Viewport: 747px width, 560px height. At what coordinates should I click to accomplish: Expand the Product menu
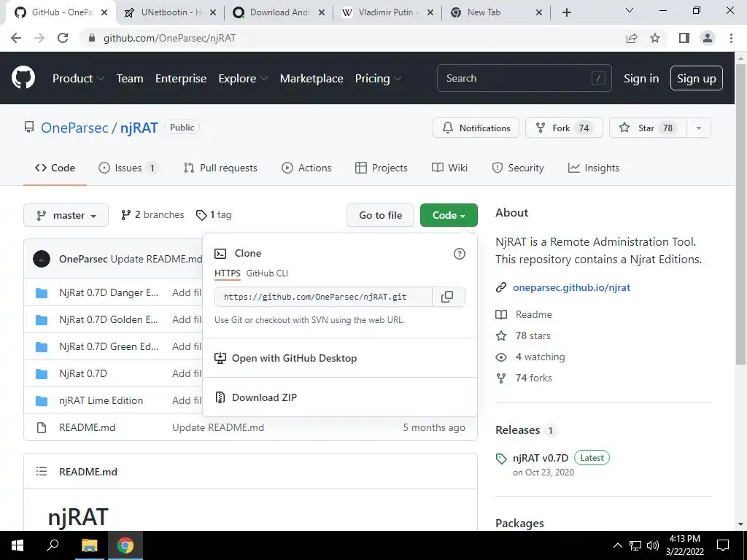pos(78,79)
